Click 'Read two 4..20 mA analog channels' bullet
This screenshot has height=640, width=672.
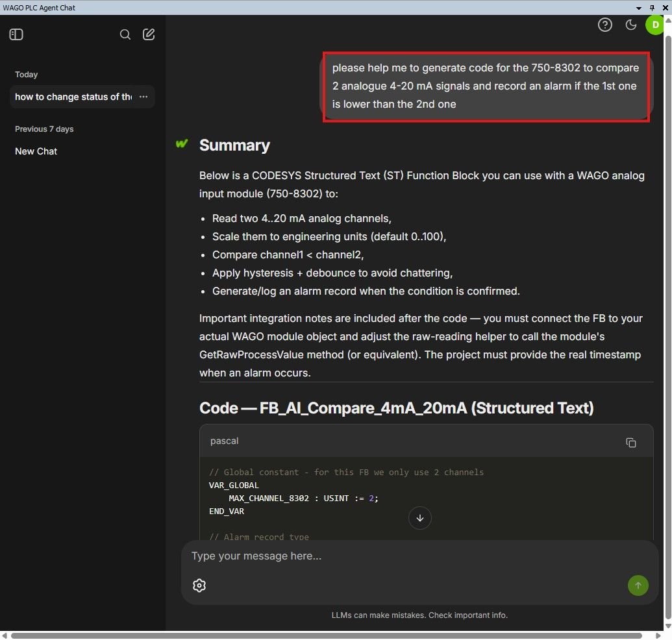point(302,219)
